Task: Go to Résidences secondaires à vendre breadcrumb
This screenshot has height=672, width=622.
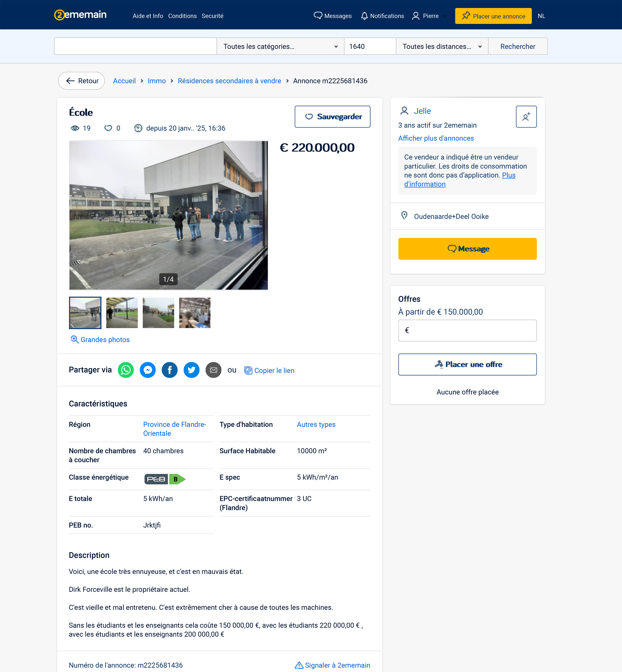Action: [x=229, y=81]
